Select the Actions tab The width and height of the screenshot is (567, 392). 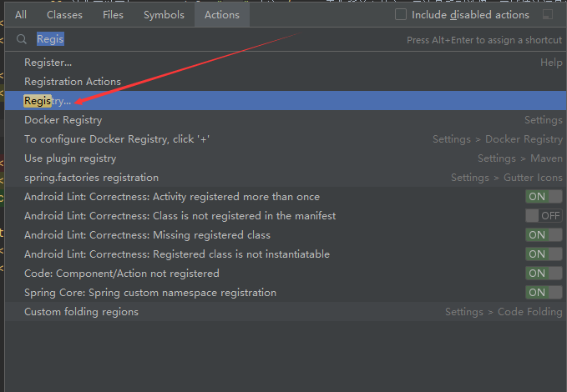click(x=222, y=15)
